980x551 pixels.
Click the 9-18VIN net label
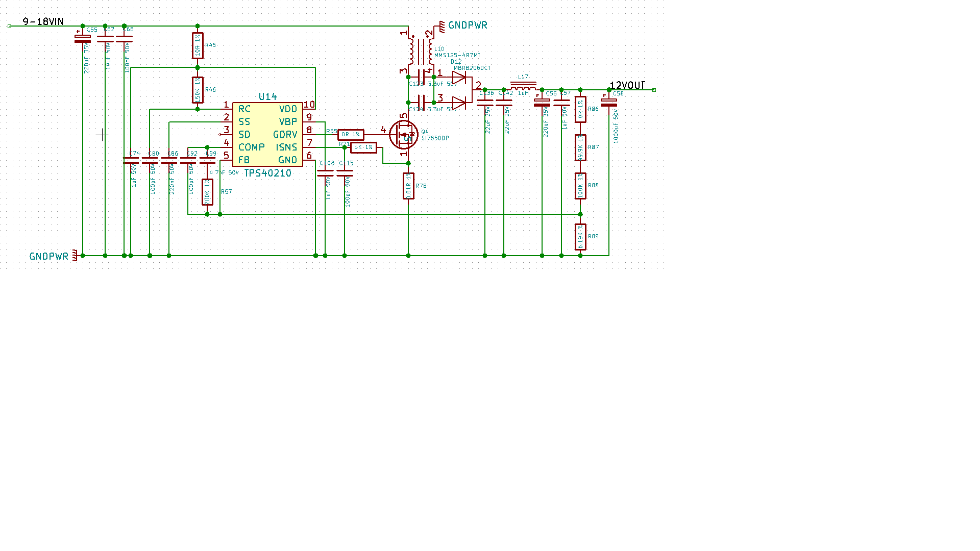pyautogui.click(x=43, y=21)
